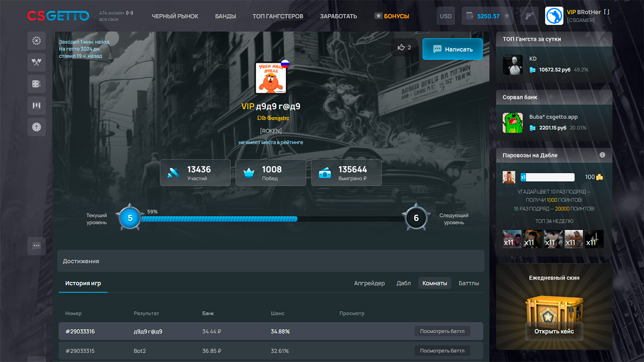Image resolution: width=644 pixels, height=362 pixels.
Task: Click the 13436 Участий stat card
Action: 195,172
